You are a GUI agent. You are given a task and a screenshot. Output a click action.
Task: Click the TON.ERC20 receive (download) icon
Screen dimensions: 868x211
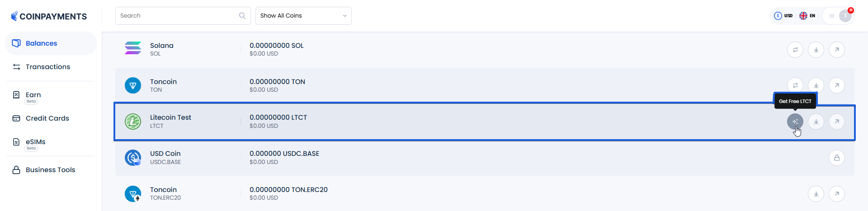point(816,194)
